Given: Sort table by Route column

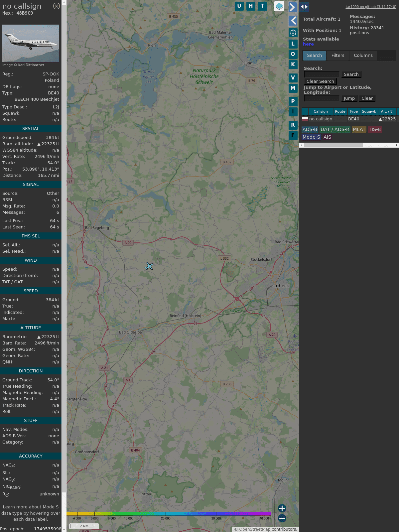Looking at the screenshot, I should click(340, 112).
